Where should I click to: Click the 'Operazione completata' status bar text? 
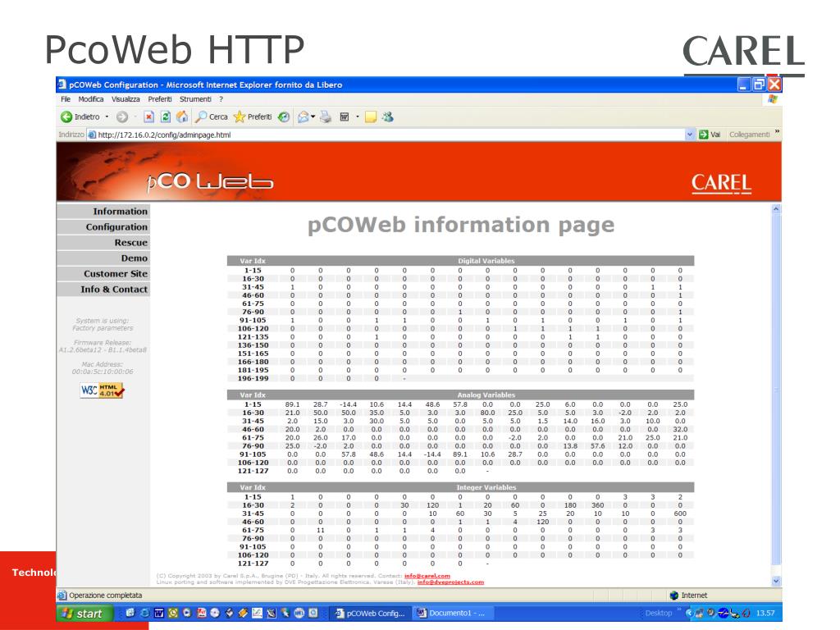(106, 596)
